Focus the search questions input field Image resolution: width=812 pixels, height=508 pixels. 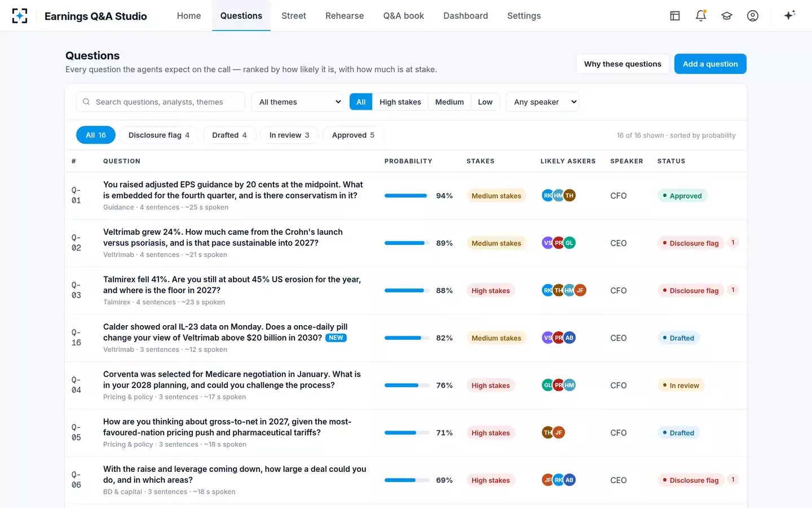click(161, 102)
